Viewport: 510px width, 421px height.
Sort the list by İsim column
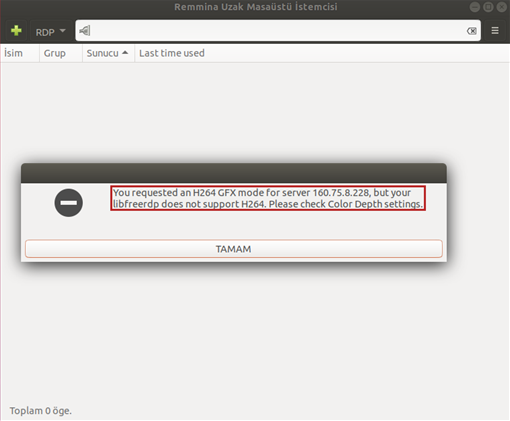pos(20,53)
